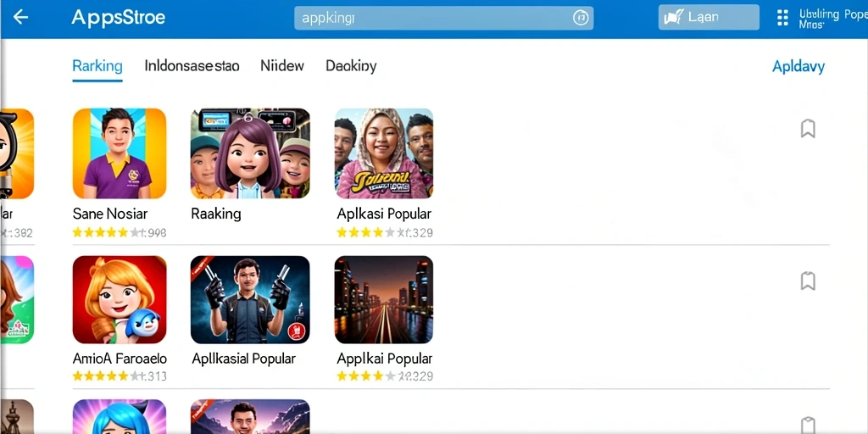This screenshot has width=868, height=434.
Task: Open the Applkai Popular city night app icon
Action: pyautogui.click(x=384, y=299)
